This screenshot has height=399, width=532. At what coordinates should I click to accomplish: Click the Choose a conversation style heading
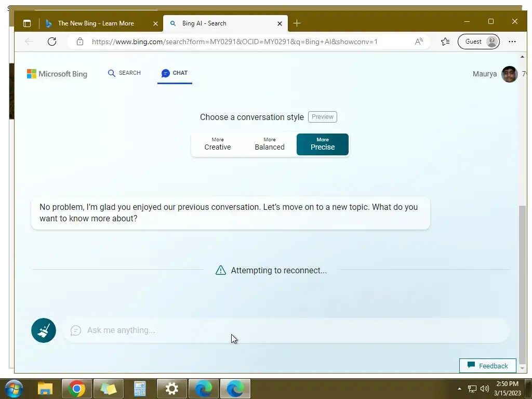click(x=252, y=117)
